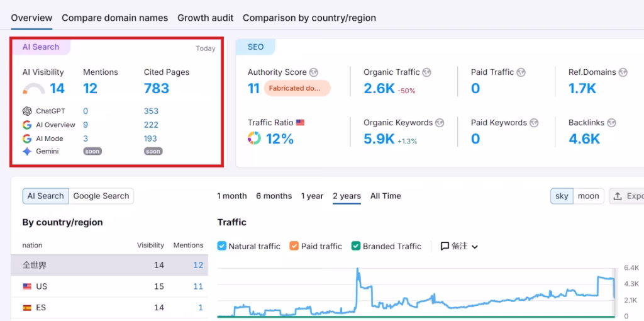Select the US row label
The width and height of the screenshot is (644, 321).
[x=42, y=286]
